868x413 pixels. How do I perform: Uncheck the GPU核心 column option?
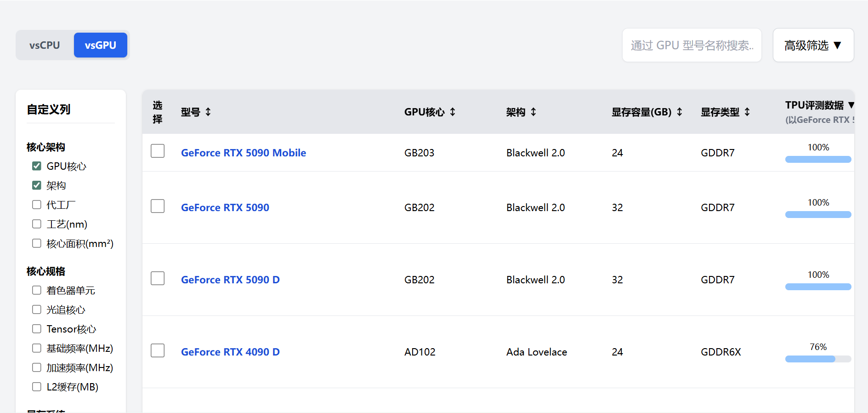(37, 166)
